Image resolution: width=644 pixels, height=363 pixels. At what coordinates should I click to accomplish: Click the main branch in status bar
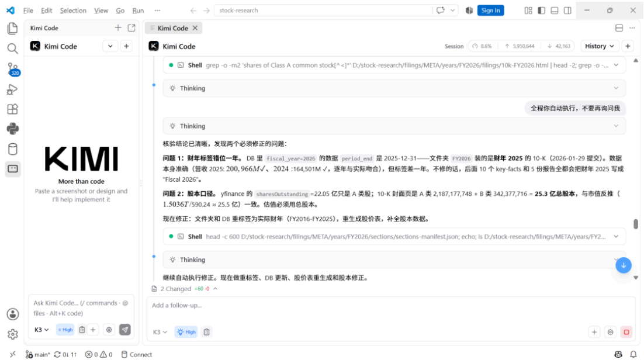tap(38, 354)
